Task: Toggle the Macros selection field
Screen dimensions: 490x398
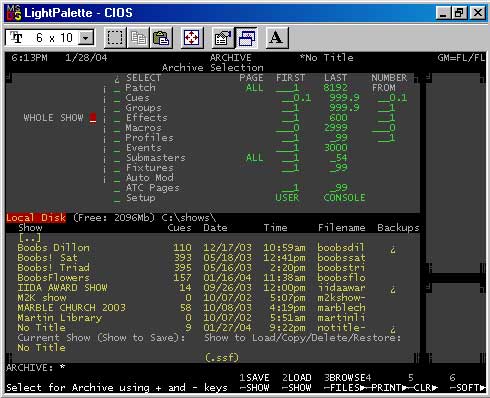Action: (117, 128)
